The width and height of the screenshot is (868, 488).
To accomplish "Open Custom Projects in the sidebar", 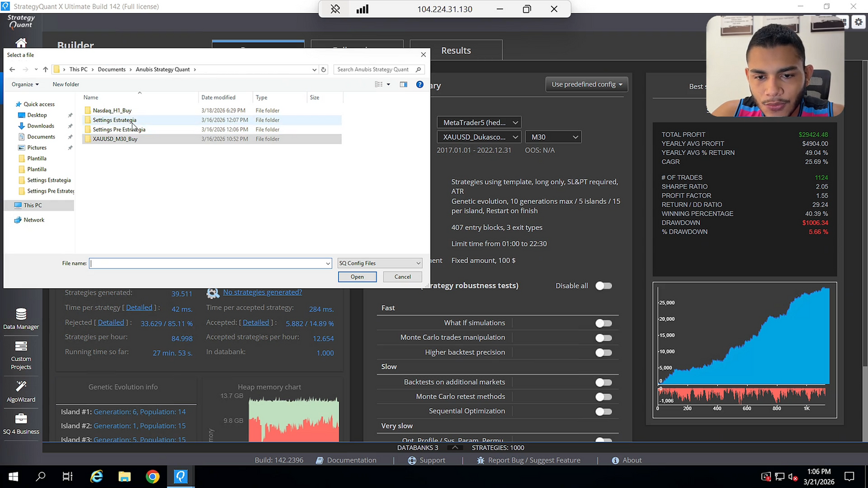I will point(21,355).
